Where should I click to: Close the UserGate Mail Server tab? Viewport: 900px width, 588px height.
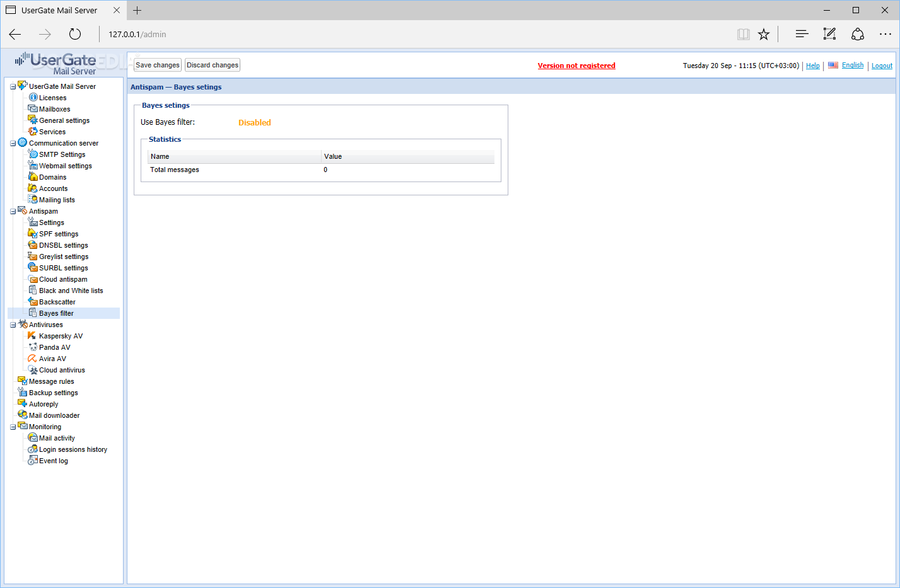[x=117, y=10]
